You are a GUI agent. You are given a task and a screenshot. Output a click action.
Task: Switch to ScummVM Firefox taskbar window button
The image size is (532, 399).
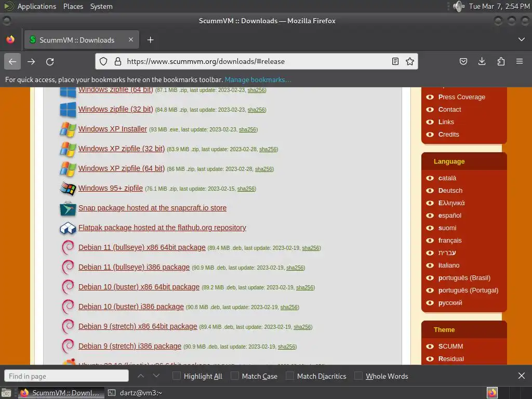[61, 393]
